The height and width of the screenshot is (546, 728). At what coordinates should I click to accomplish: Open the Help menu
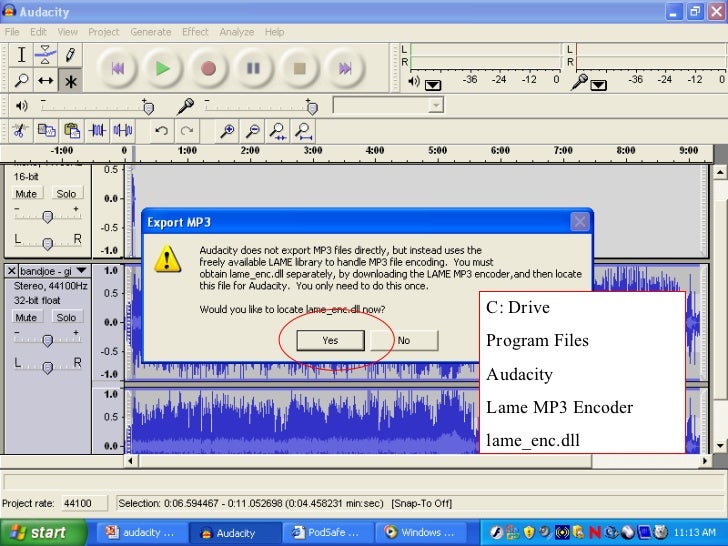(x=274, y=32)
